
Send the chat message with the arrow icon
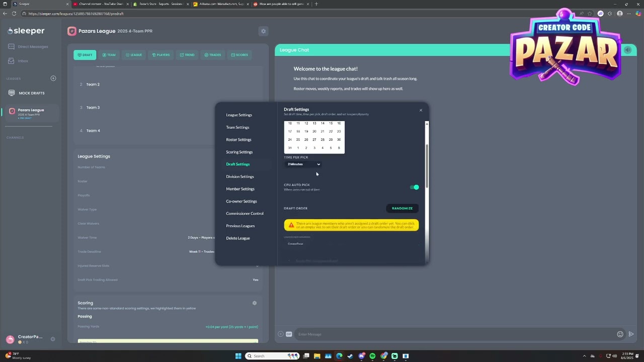[631, 334]
